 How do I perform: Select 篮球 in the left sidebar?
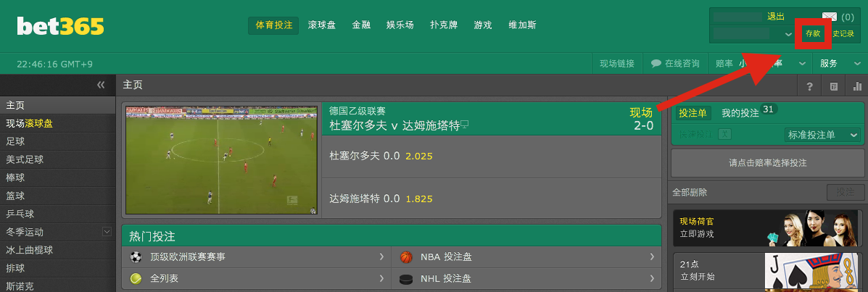pyautogui.click(x=57, y=196)
